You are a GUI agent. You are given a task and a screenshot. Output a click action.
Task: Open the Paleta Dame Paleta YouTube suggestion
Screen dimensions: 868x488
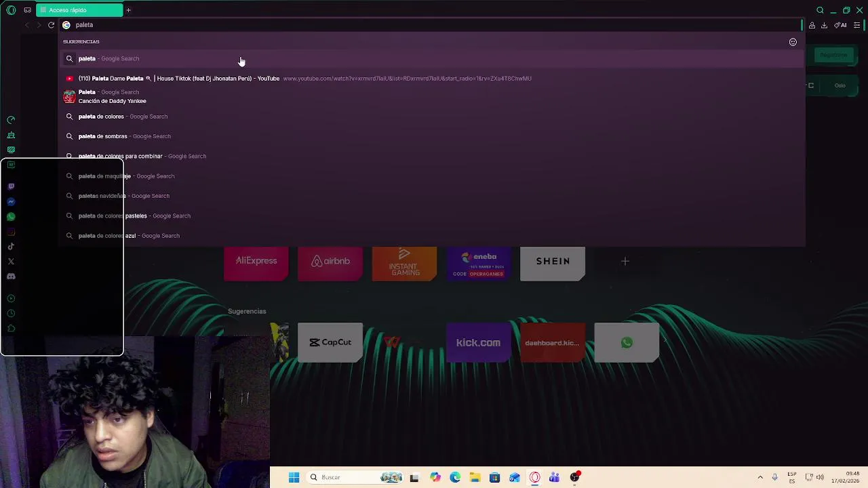pyautogui.click(x=432, y=79)
